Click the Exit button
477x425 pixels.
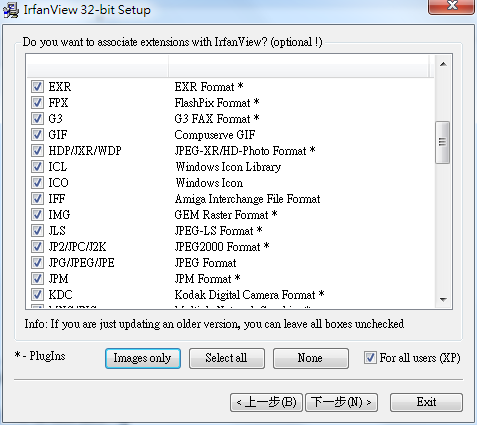coord(426,402)
